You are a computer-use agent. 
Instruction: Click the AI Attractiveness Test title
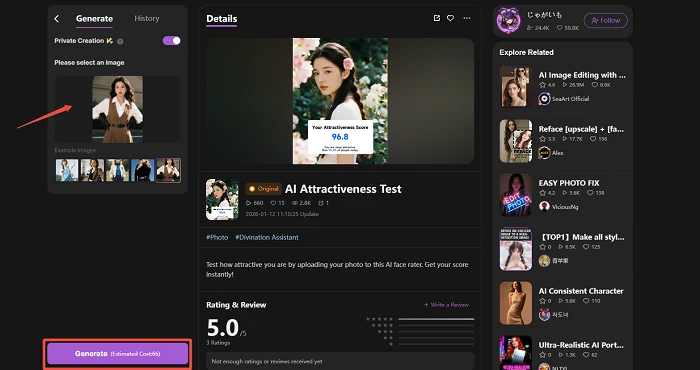(x=343, y=189)
